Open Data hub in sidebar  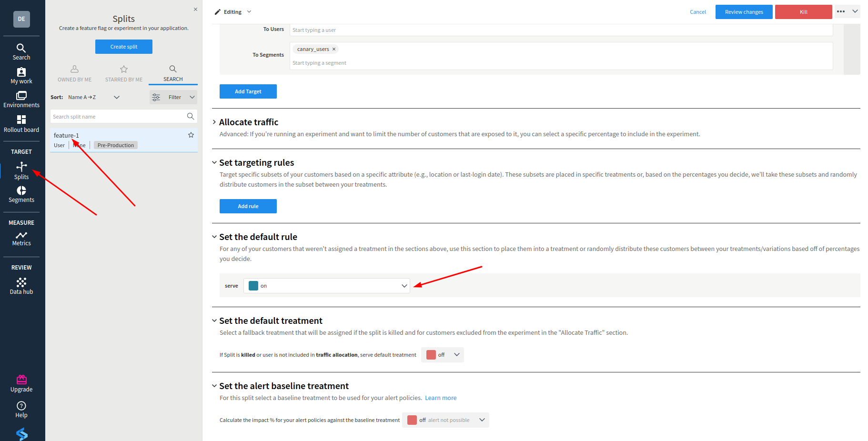coord(21,286)
